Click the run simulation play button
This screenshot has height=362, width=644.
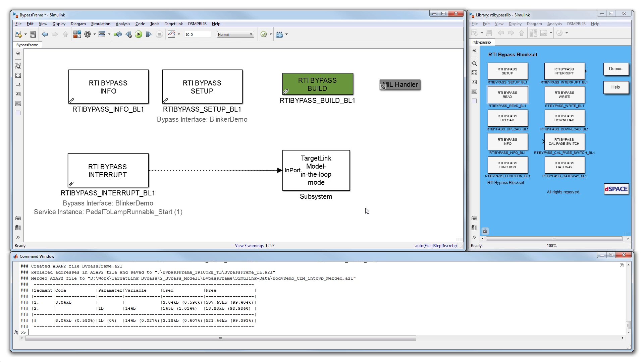[x=139, y=34]
